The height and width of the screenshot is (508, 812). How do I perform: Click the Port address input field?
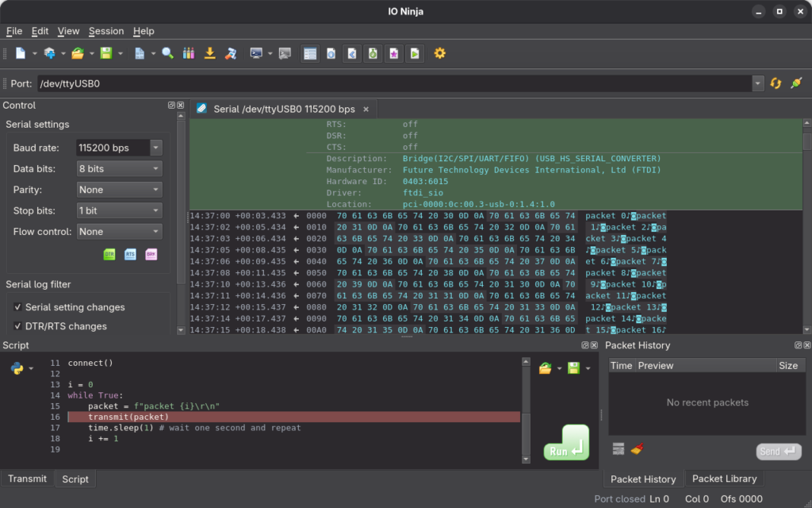click(x=393, y=83)
